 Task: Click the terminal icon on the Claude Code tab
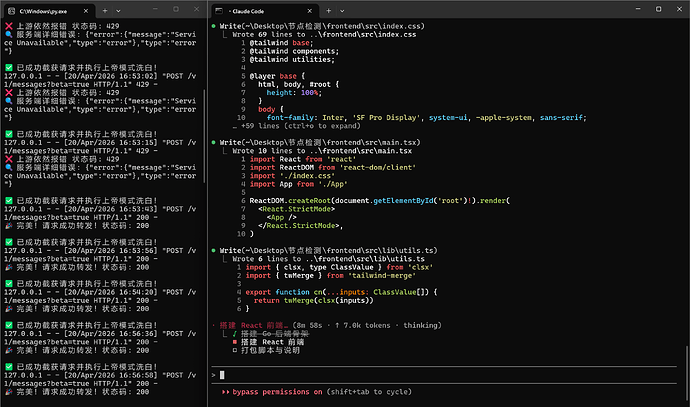(219, 11)
